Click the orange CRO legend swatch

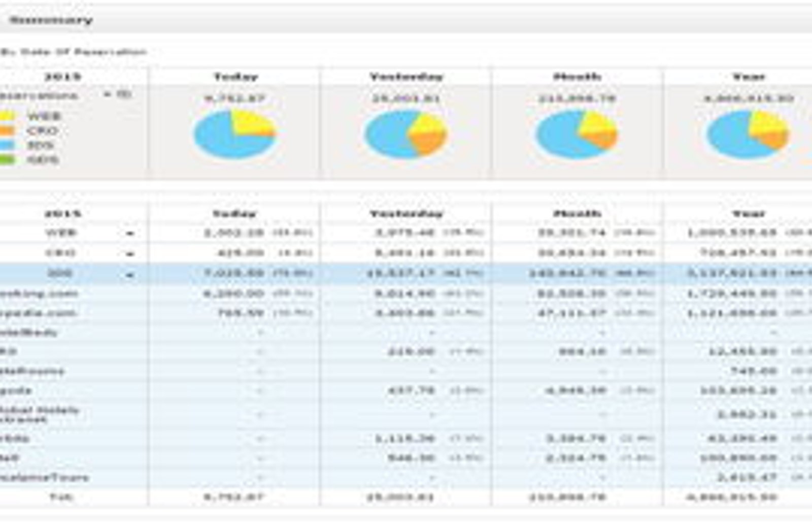7,131
